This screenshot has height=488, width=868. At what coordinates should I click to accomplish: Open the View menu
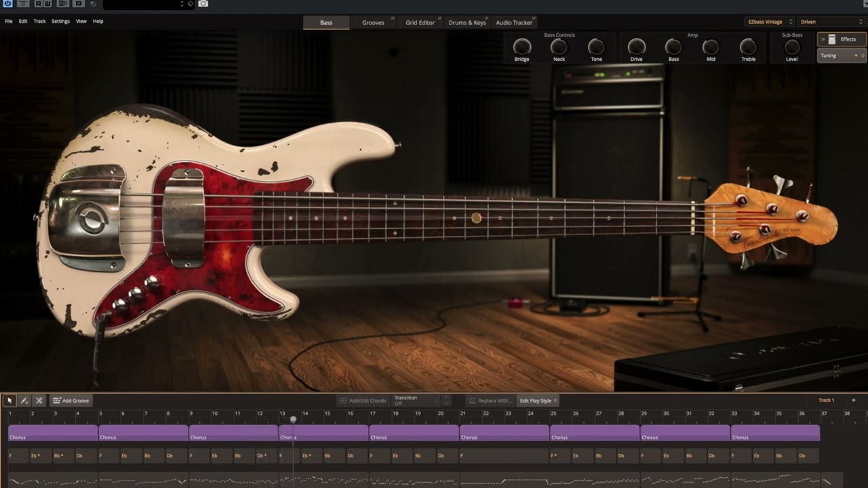click(81, 22)
